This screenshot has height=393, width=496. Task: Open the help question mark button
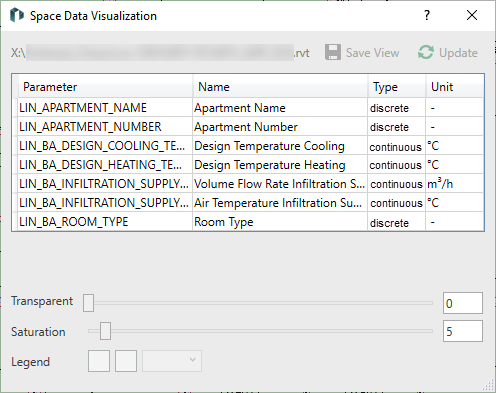pyautogui.click(x=427, y=15)
